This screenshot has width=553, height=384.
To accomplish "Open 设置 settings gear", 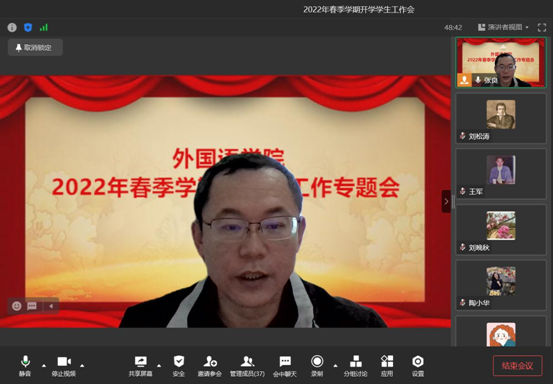I will click(418, 366).
